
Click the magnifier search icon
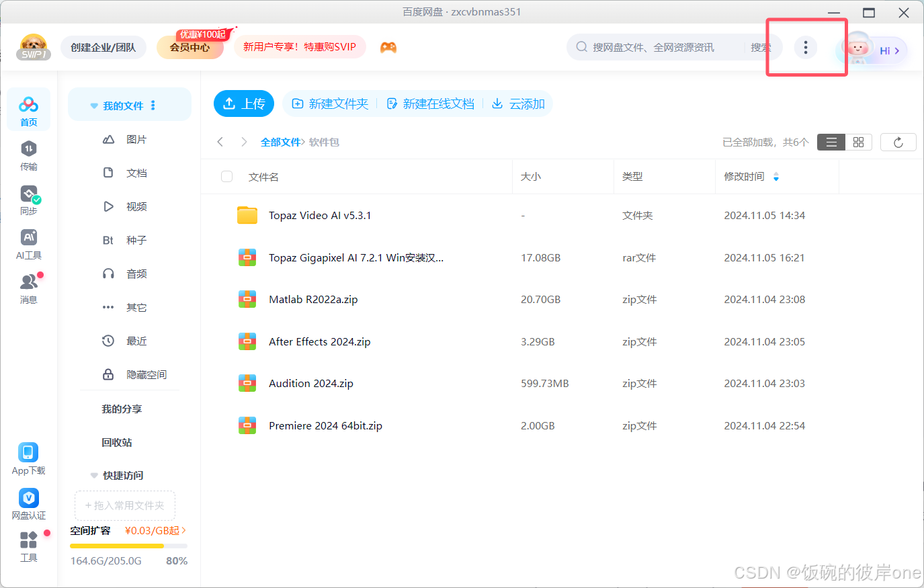[581, 47]
